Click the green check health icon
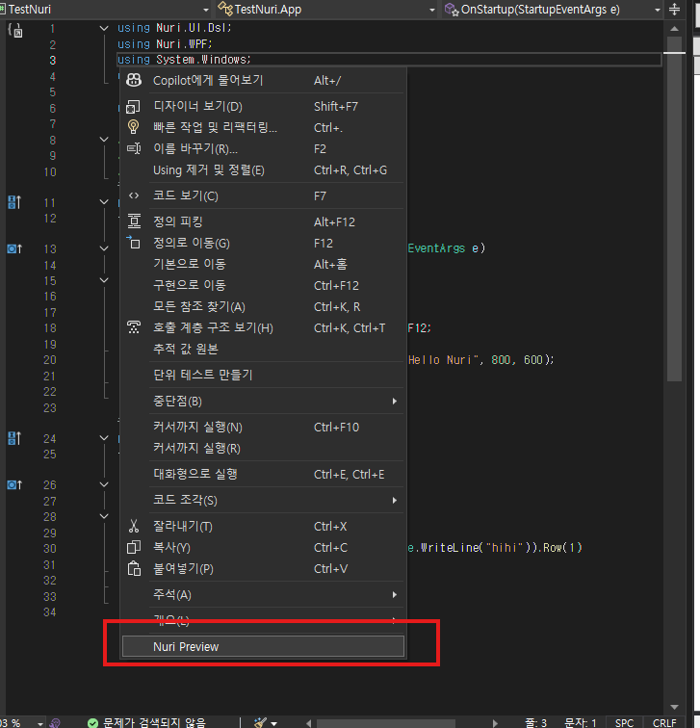Screen dimensions: 700x728 point(92,723)
